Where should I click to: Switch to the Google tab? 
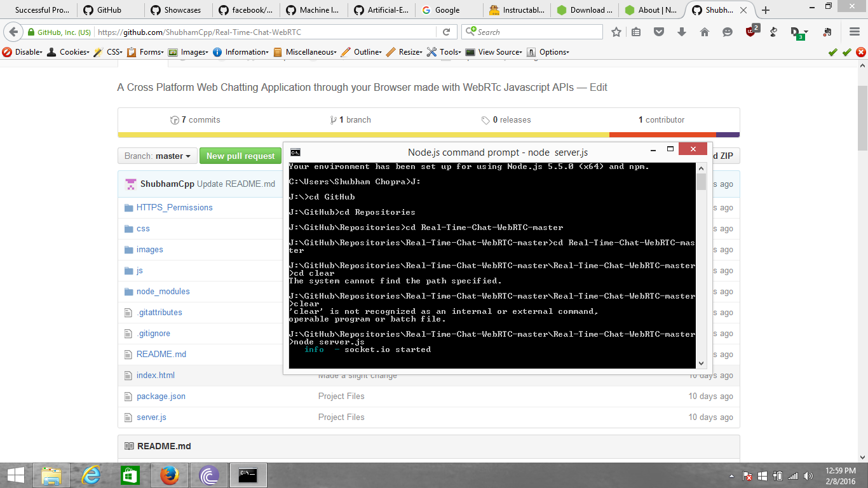[447, 10]
